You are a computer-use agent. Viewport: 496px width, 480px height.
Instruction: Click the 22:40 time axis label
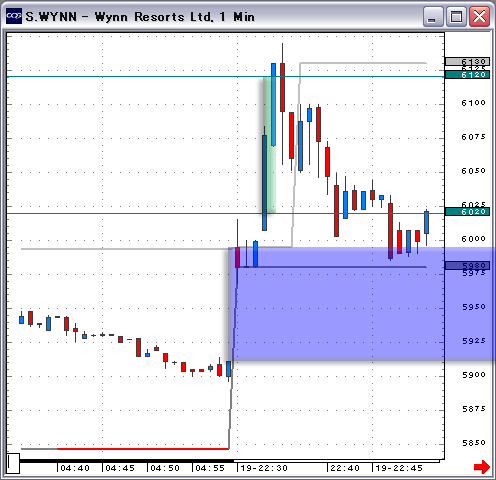[x=345, y=468]
